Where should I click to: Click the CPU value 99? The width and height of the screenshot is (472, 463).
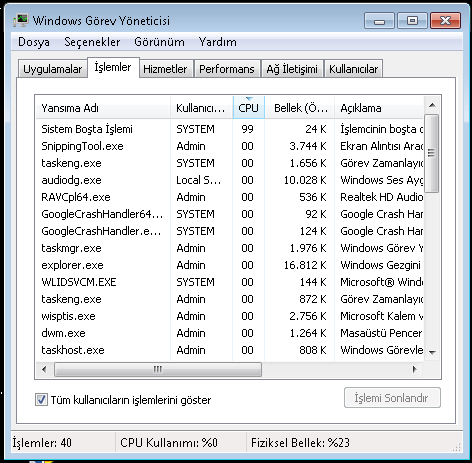[247, 129]
